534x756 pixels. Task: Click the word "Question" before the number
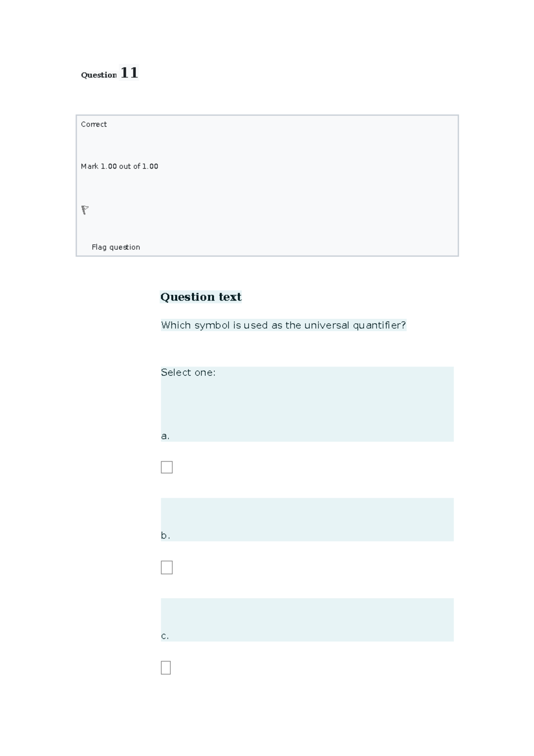pyautogui.click(x=98, y=75)
